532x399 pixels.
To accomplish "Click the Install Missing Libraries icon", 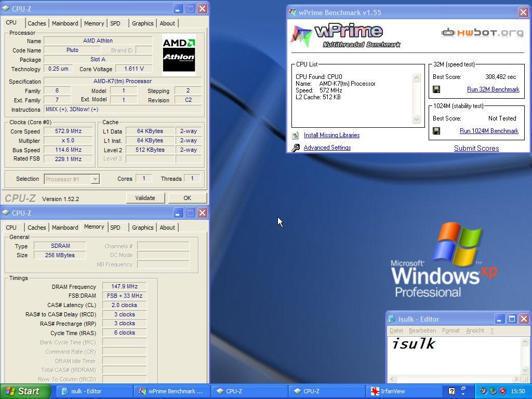I will point(296,136).
